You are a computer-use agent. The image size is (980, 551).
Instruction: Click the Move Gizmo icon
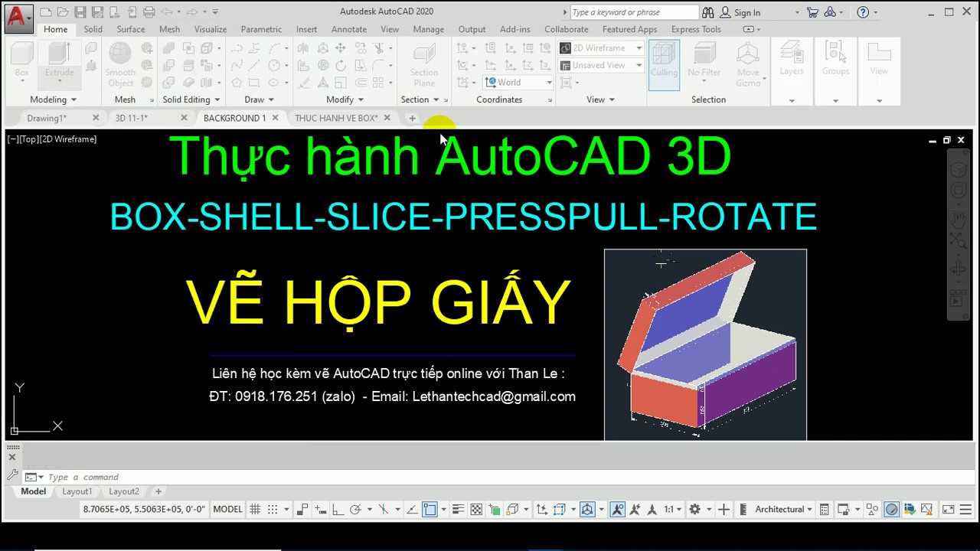pyautogui.click(x=747, y=64)
